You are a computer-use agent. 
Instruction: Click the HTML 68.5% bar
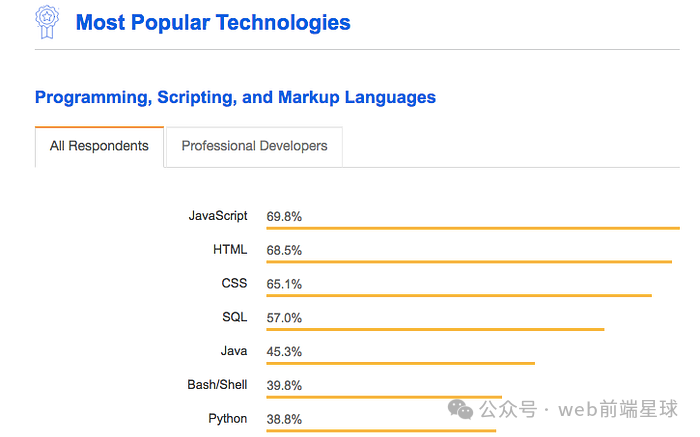click(x=468, y=262)
